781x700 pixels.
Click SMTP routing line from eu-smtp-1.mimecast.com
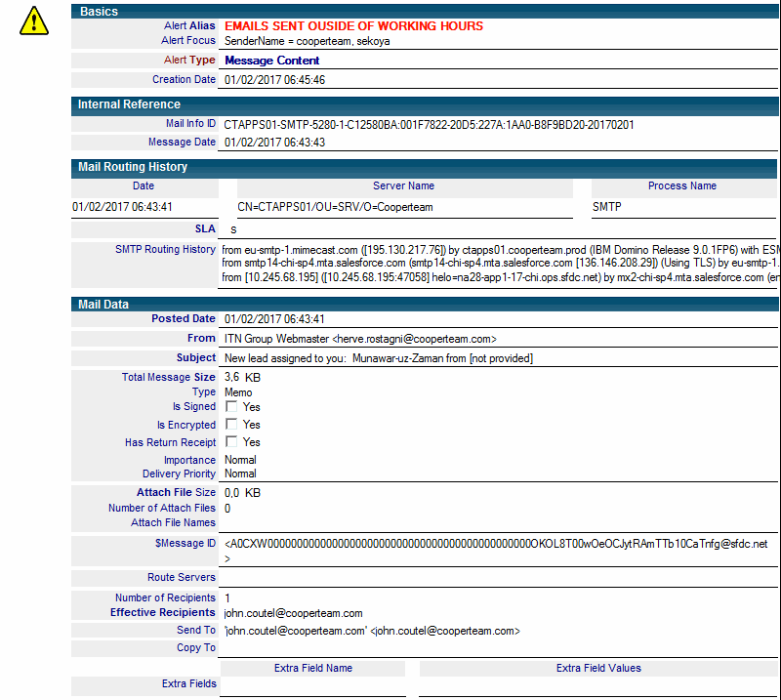(x=500, y=250)
